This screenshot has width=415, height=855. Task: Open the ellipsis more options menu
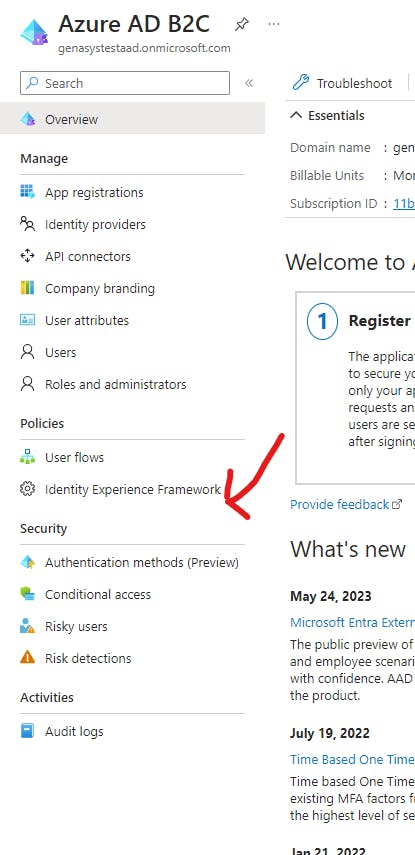274,24
